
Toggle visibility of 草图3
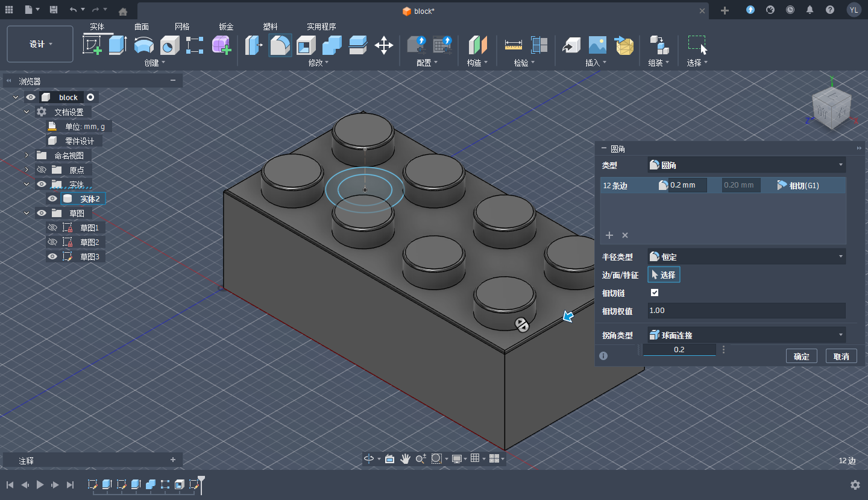[52, 256]
